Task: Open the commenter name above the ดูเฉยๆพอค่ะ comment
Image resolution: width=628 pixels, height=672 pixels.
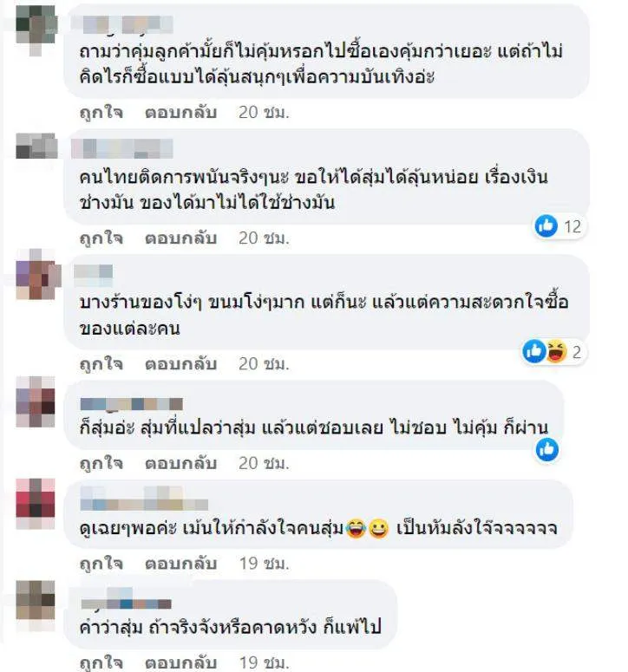Action: (x=144, y=499)
